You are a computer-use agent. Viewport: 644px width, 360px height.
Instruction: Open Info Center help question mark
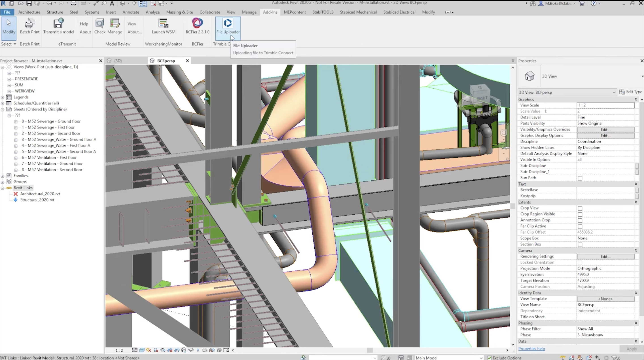593,3
